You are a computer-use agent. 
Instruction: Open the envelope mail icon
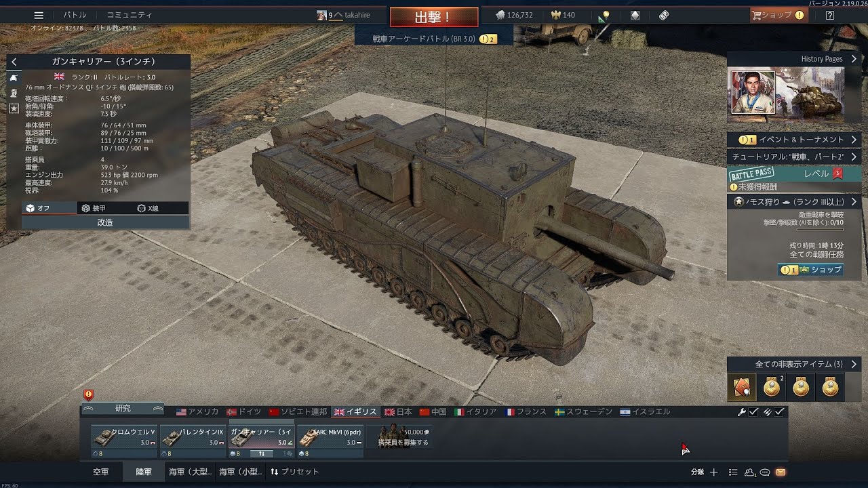click(x=781, y=472)
